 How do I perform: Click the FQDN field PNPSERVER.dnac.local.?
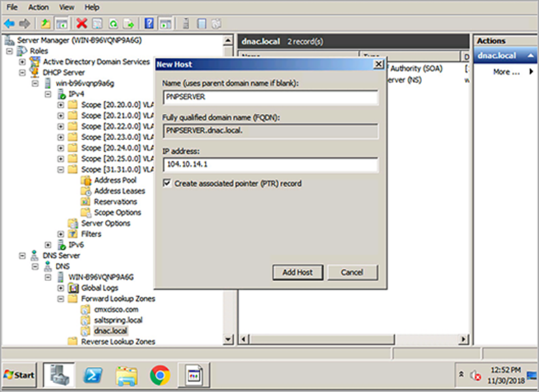[271, 131]
